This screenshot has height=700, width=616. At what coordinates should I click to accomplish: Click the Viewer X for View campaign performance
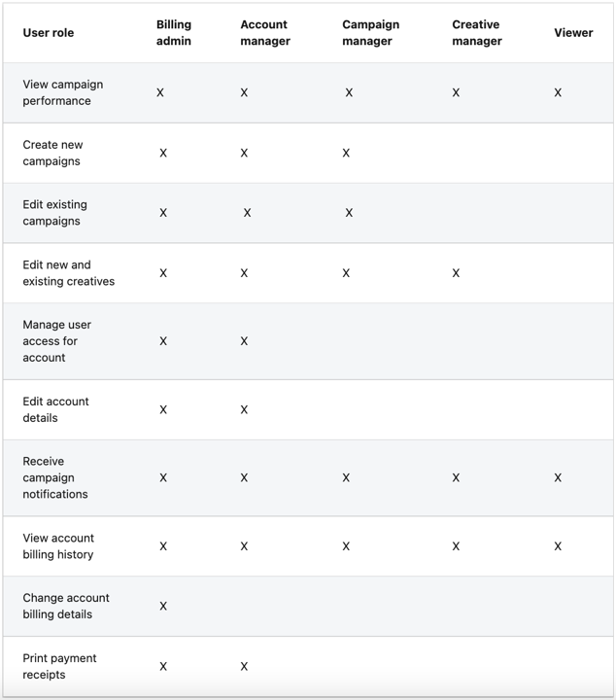click(x=558, y=93)
